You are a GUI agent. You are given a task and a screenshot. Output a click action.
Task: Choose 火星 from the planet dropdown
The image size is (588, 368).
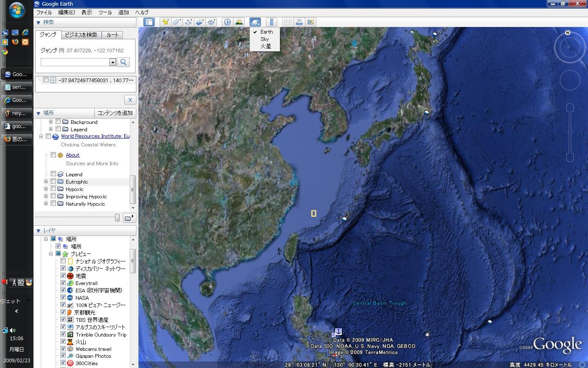[265, 46]
